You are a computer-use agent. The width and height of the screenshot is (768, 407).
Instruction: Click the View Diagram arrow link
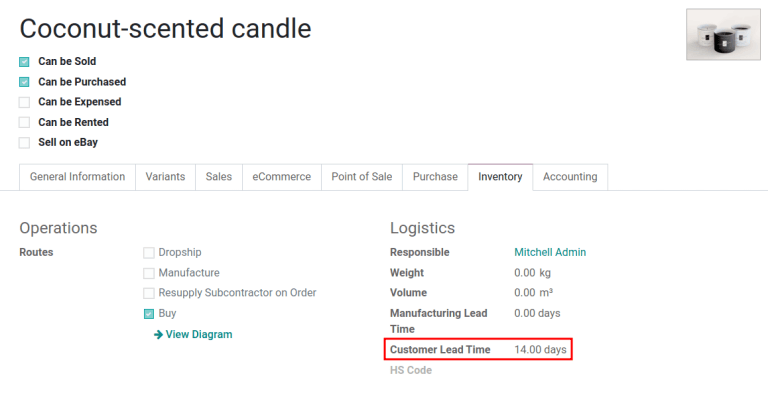(193, 335)
